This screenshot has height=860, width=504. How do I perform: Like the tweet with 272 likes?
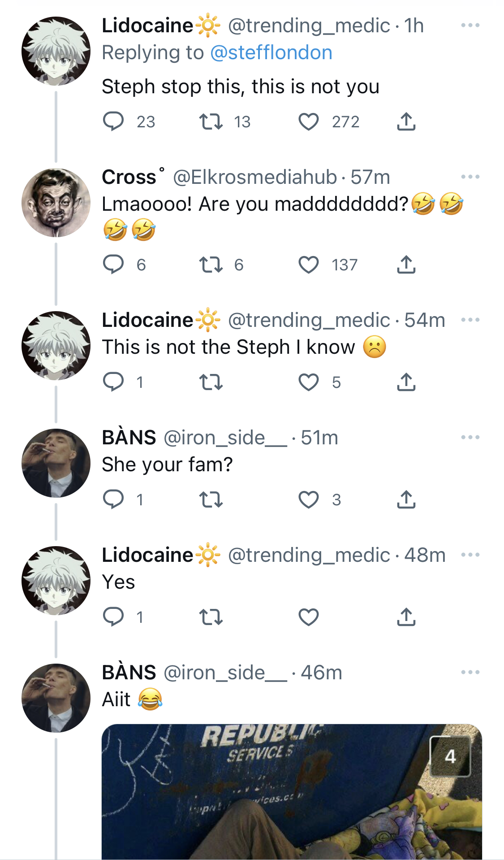coord(309,122)
